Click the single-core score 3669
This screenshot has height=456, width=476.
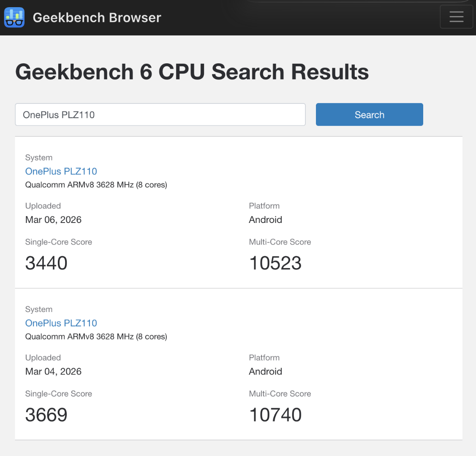click(46, 415)
